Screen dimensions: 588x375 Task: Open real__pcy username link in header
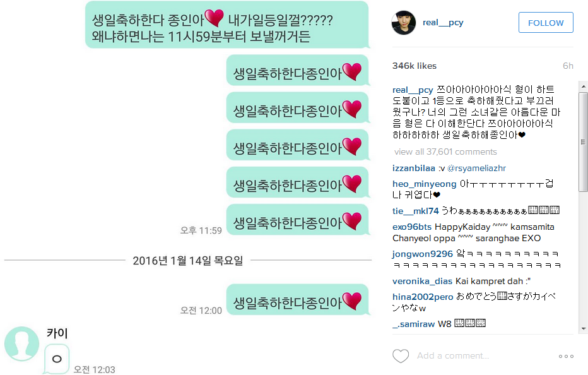point(443,23)
